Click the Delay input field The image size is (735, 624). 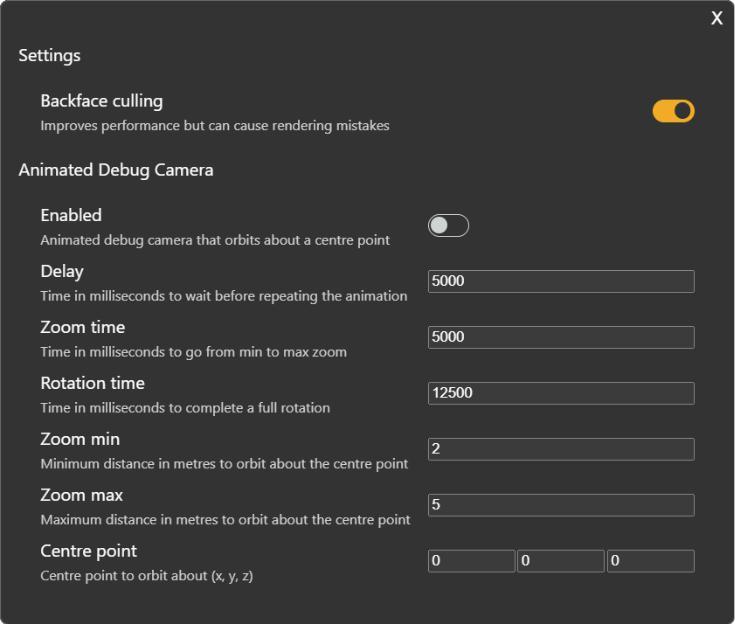560,281
